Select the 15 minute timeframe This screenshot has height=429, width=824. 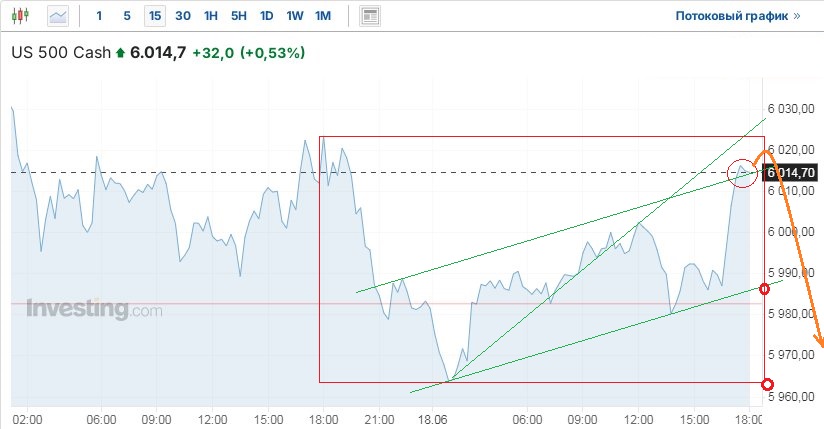[155, 16]
